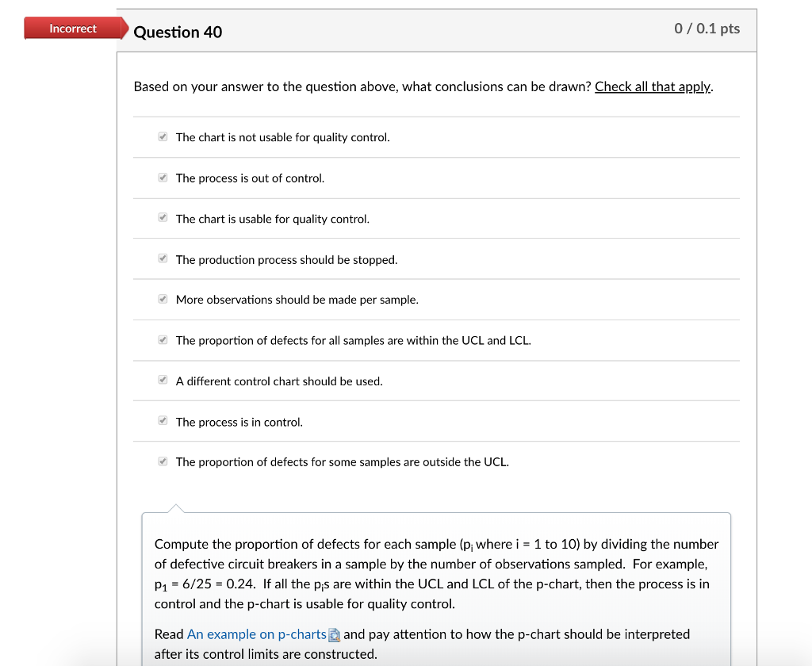812x666 pixels.
Task: Click the "Question 40" heading
Action: coord(178,32)
